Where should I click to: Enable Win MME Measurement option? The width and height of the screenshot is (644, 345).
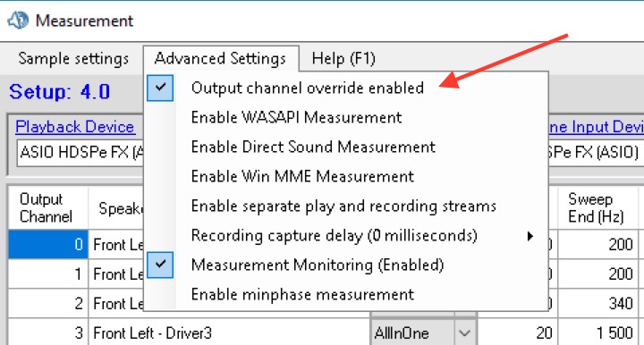tap(302, 176)
